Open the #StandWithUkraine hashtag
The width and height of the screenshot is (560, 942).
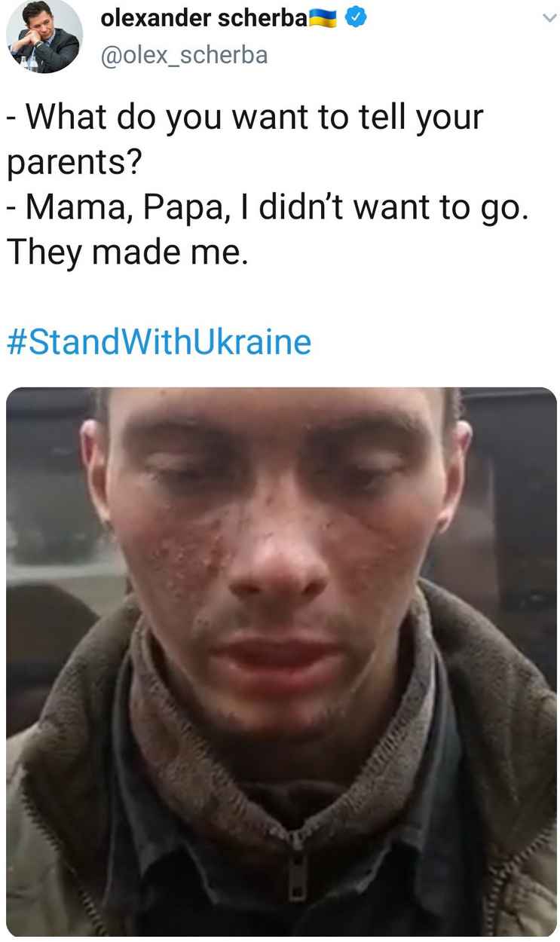tap(159, 341)
